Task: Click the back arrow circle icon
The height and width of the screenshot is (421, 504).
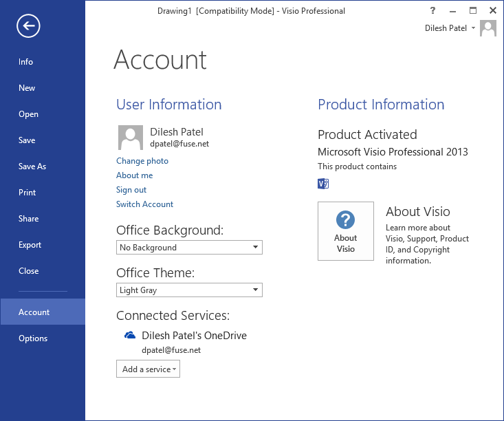Action: tap(28, 25)
